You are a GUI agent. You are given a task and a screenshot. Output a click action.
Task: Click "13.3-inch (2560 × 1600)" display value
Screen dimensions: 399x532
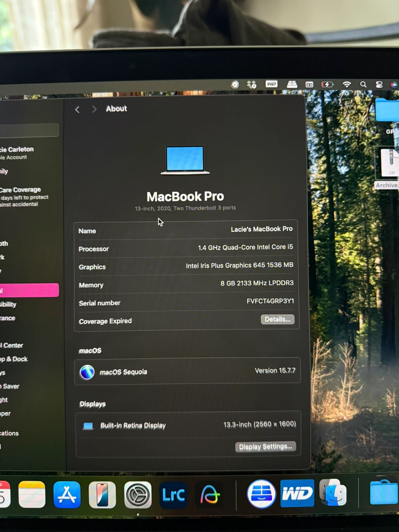[x=260, y=424]
